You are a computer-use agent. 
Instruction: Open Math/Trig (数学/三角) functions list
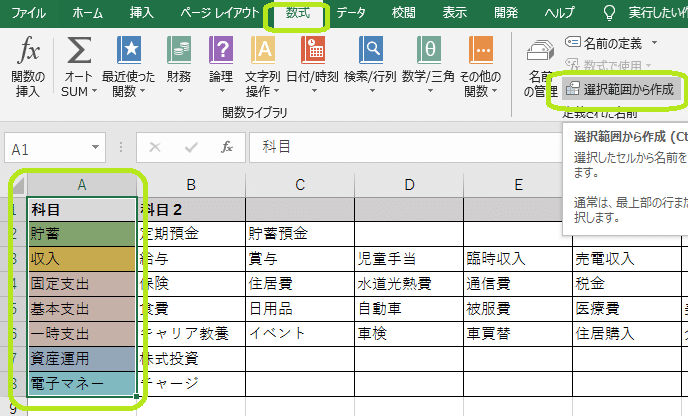point(429,66)
